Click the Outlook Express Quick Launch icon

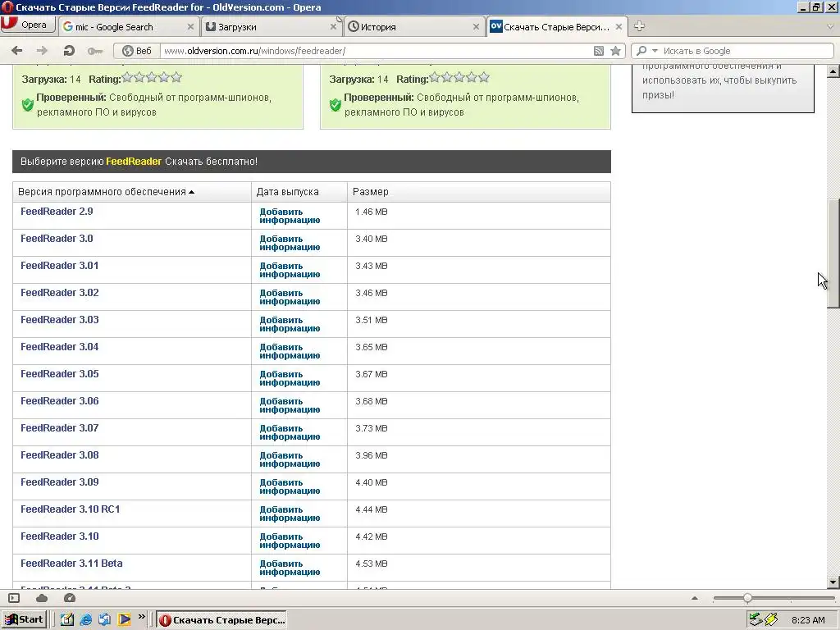[104, 620]
